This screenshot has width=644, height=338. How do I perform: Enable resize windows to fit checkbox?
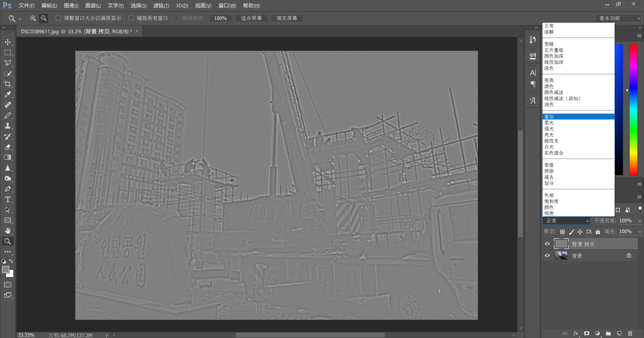[58, 18]
